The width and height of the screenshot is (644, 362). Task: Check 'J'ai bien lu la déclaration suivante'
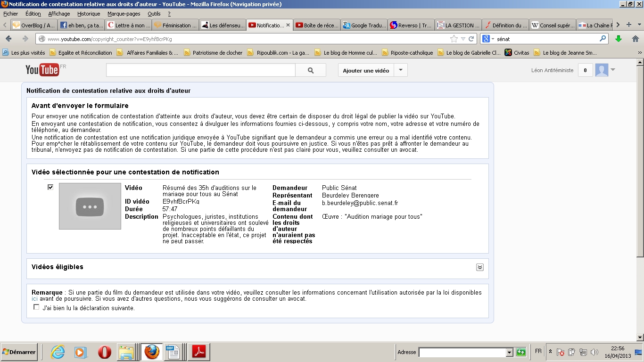point(36,307)
